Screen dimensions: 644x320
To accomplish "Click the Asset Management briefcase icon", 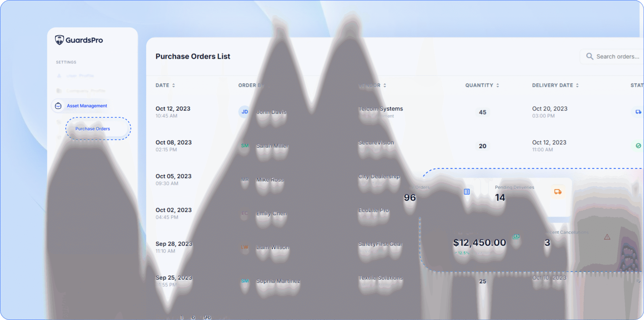I will 58,106.
